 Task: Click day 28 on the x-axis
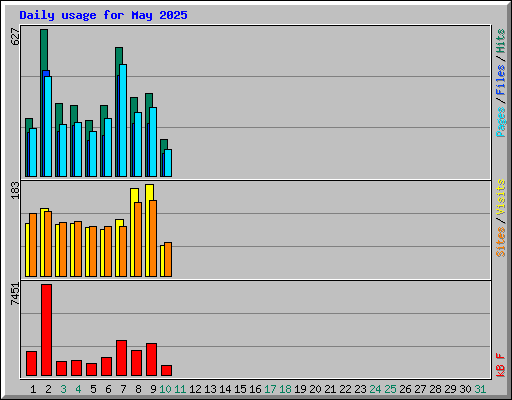coord(435,389)
